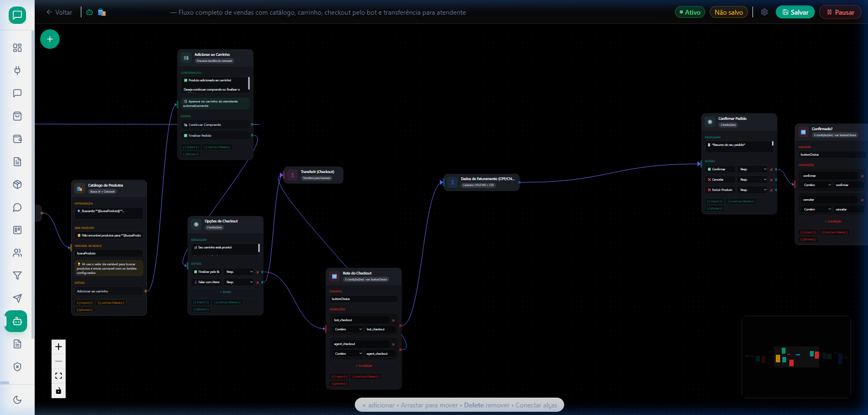The width and height of the screenshot is (868, 415).
Task: Click buscaProduto variable field in Catálogo node
Action: (109, 253)
